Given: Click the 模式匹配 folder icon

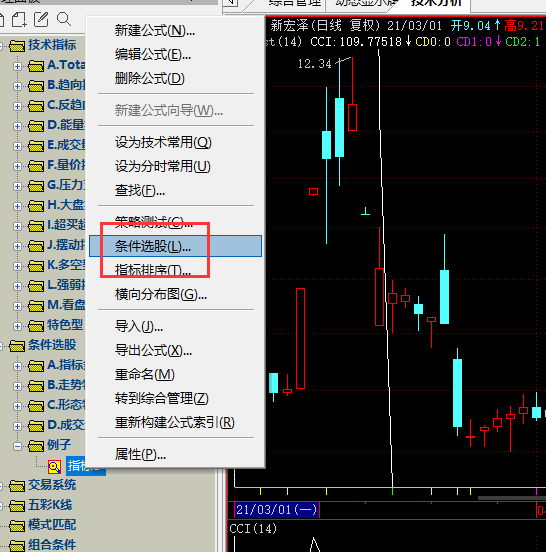Looking at the screenshot, I should [17, 526].
